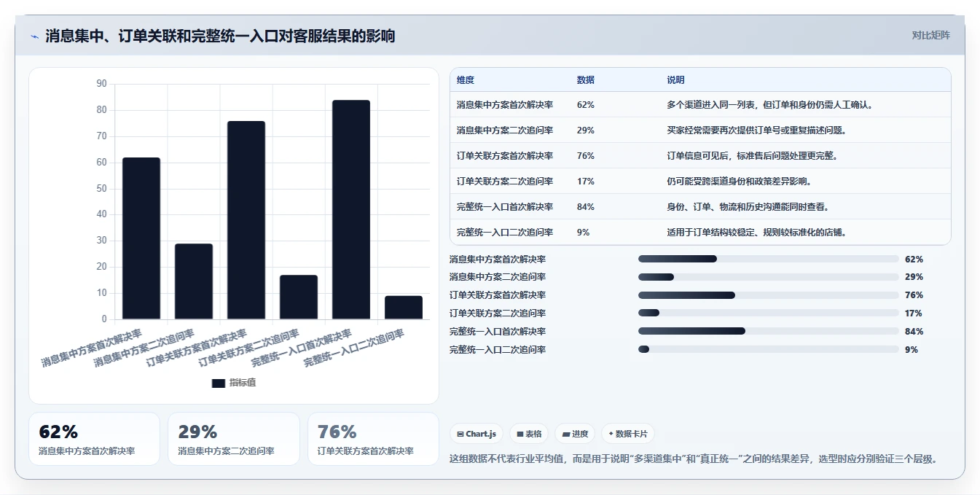Click the page title 消息集中、订单关联和完整统一入口

point(220,36)
